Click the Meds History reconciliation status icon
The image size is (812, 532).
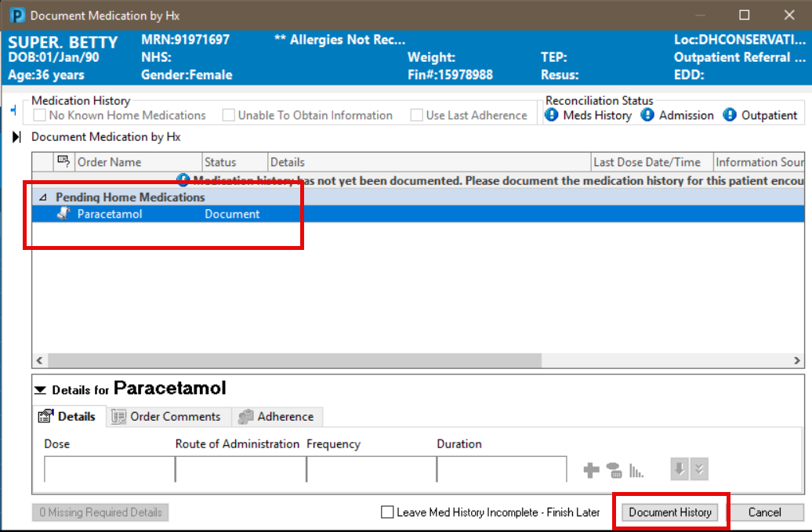552,115
